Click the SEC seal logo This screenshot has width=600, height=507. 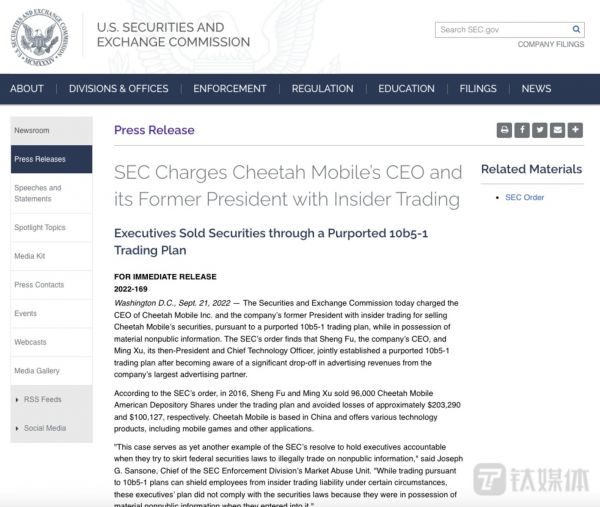pyautogui.click(x=41, y=38)
